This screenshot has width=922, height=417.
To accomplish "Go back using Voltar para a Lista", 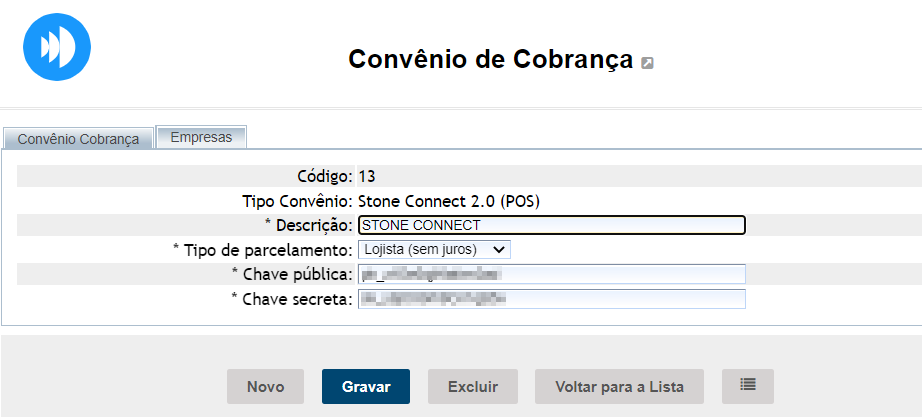I will coord(619,387).
